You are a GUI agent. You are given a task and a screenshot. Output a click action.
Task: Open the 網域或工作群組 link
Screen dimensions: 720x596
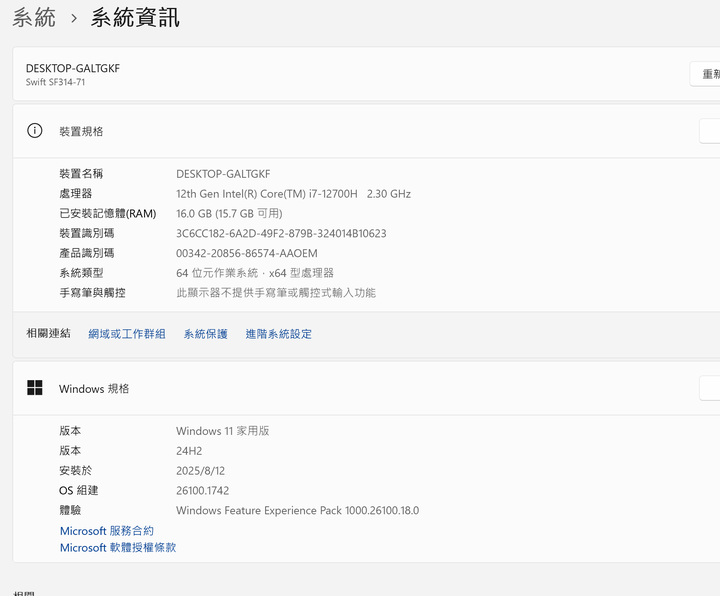[127, 334]
